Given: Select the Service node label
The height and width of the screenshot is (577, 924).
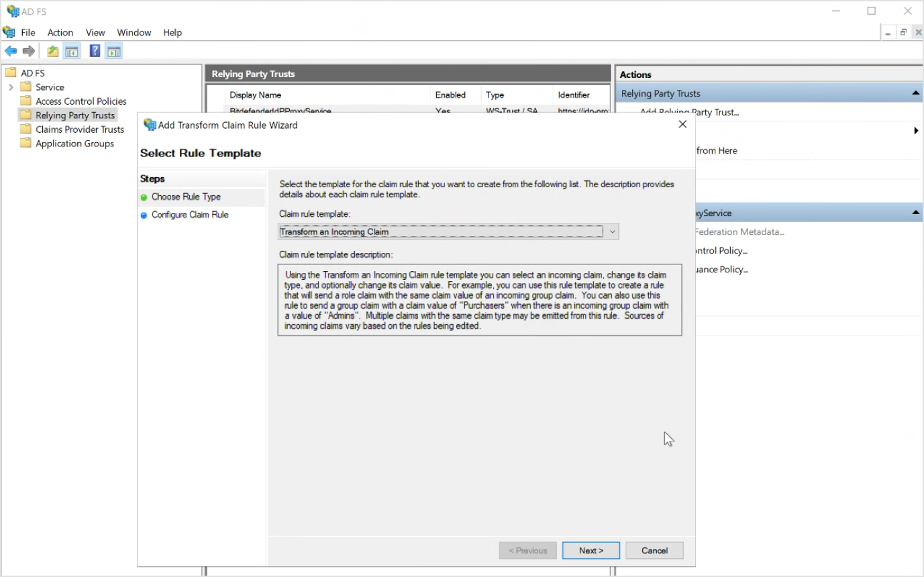Looking at the screenshot, I should tap(50, 87).
